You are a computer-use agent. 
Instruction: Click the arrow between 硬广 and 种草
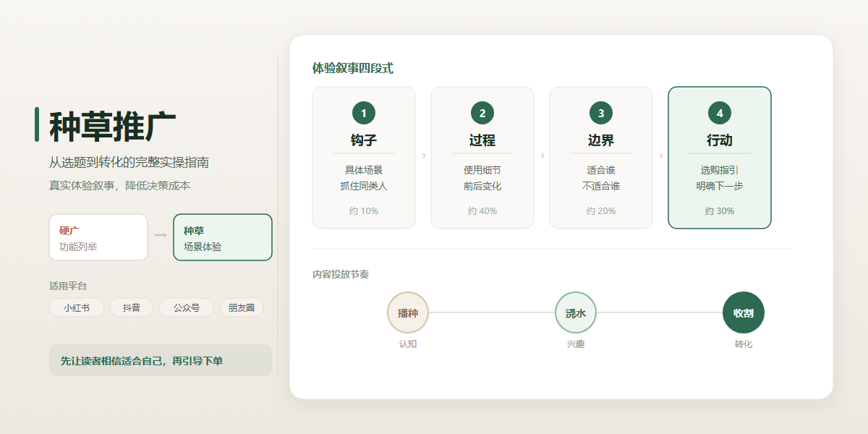coord(161,235)
